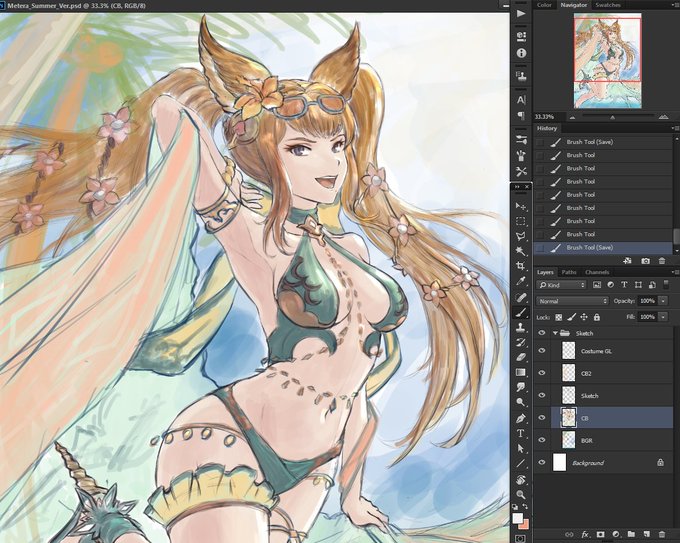Reset to default foreground and background colors
The width and height of the screenshot is (680, 543).
pos(515,506)
